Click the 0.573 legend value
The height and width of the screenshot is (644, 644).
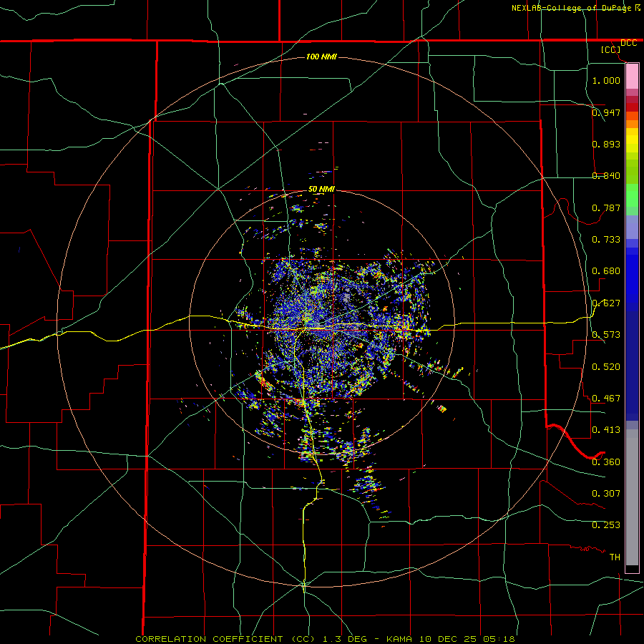pyautogui.click(x=606, y=335)
